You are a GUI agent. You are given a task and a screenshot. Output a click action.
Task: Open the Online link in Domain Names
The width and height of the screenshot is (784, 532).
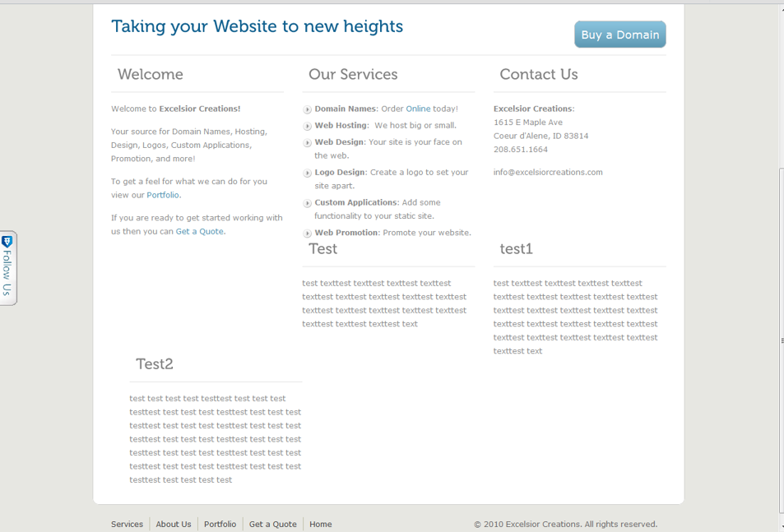pos(418,109)
